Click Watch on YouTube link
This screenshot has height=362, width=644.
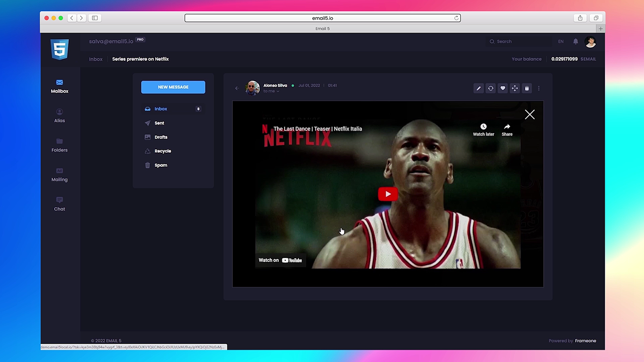pyautogui.click(x=280, y=260)
